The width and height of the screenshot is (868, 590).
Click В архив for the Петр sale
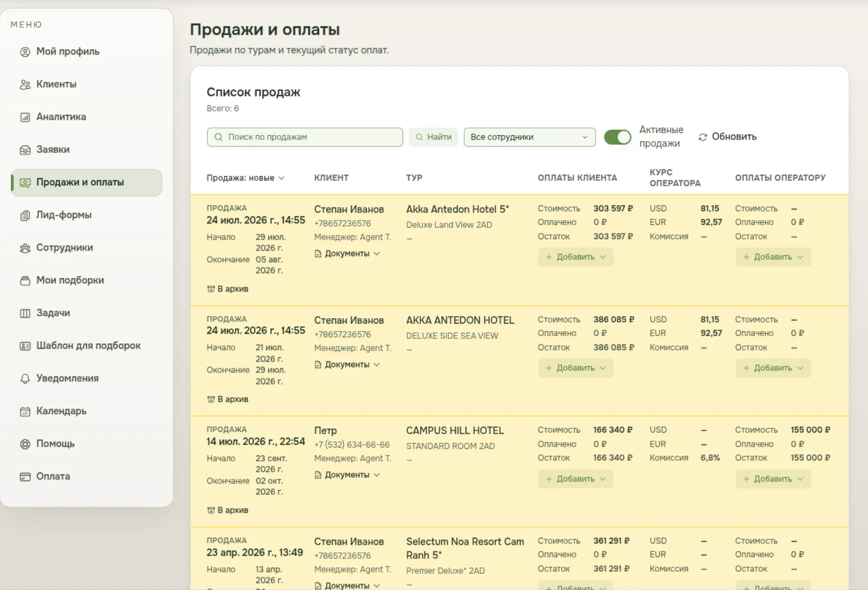click(228, 510)
